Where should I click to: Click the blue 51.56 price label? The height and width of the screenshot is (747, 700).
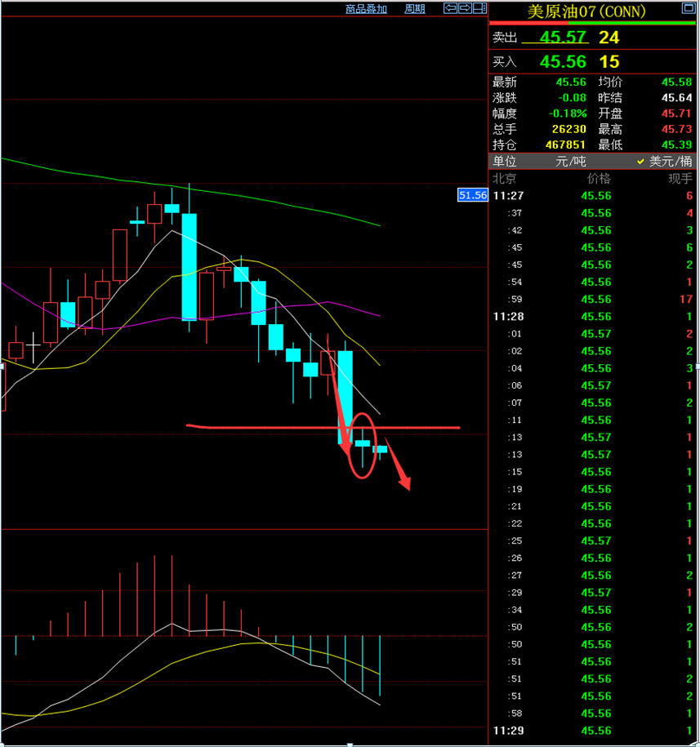pyautogui.click(x=472, y=195)
